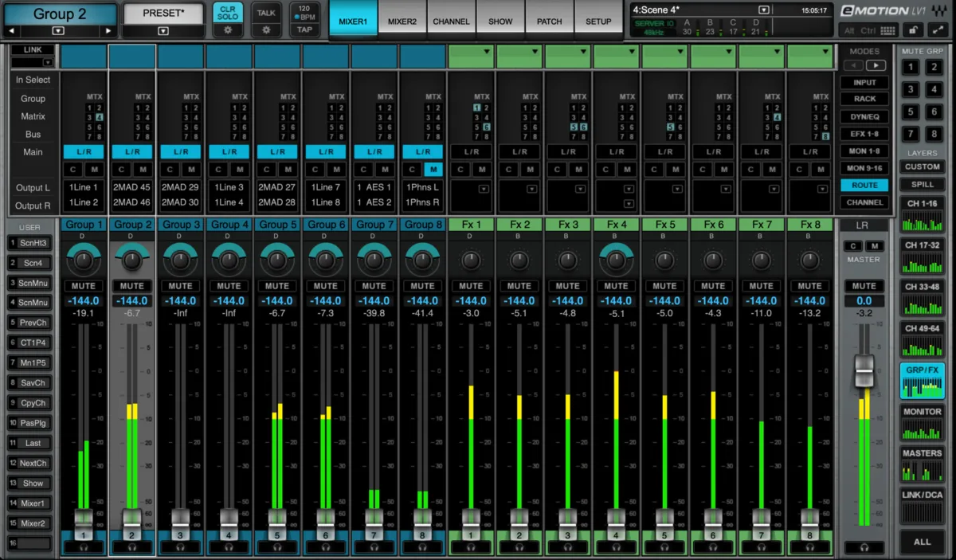Click the LR master fader handle
This screenshot has height=560, width=956.
point(864,372)
